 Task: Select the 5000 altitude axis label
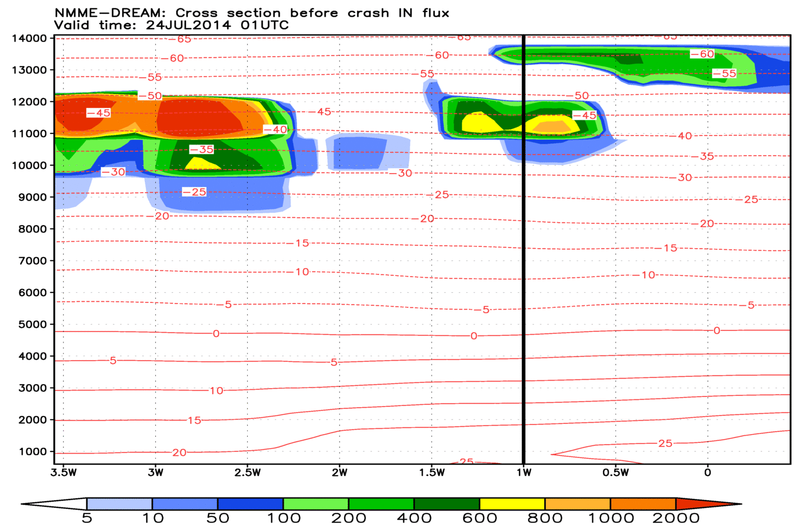click(32, 324)
